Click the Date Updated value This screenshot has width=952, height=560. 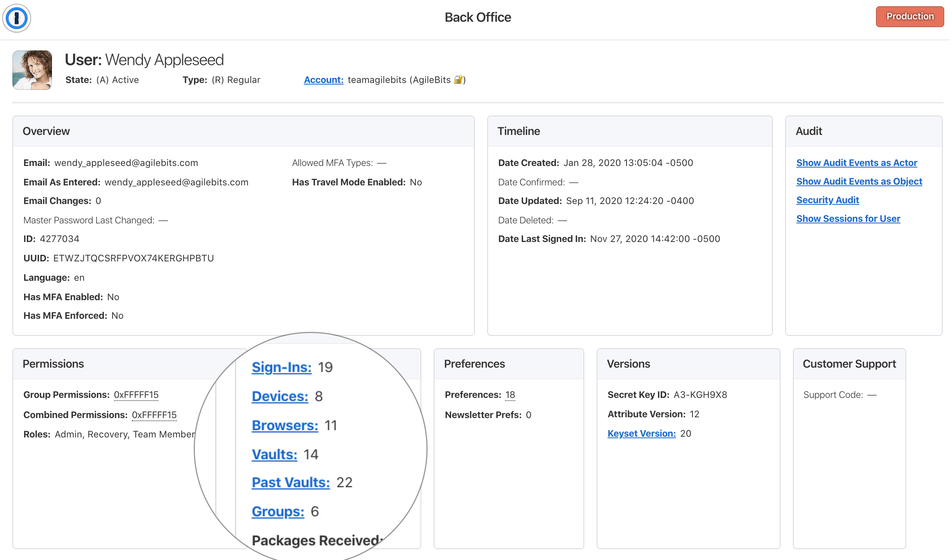[x=630, y=201]
